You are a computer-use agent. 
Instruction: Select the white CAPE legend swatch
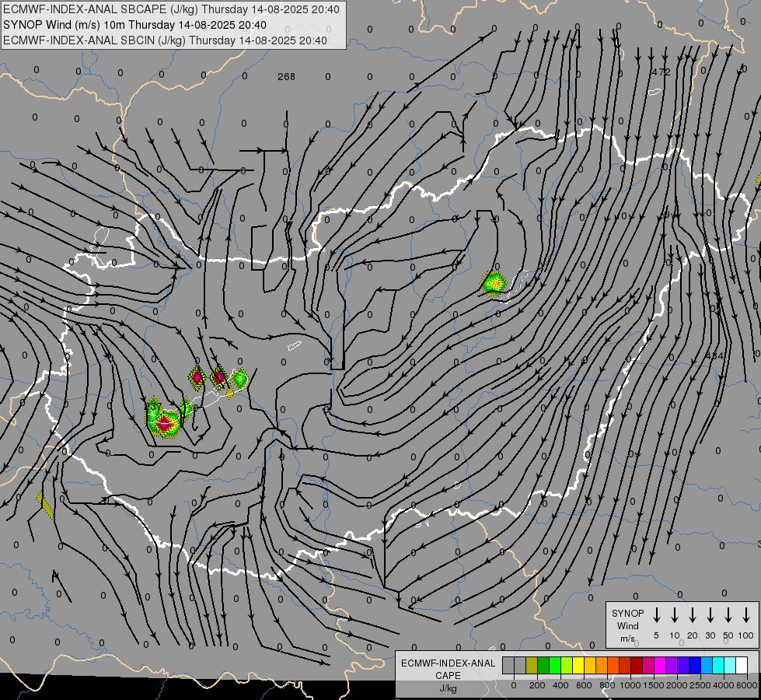pyautogui.click(x=742, y=666)
